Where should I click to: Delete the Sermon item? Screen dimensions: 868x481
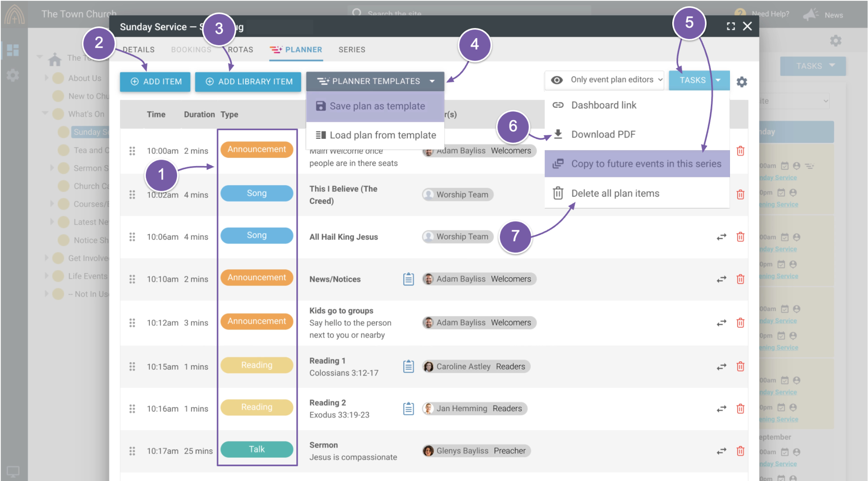click(x=740, y=451)
